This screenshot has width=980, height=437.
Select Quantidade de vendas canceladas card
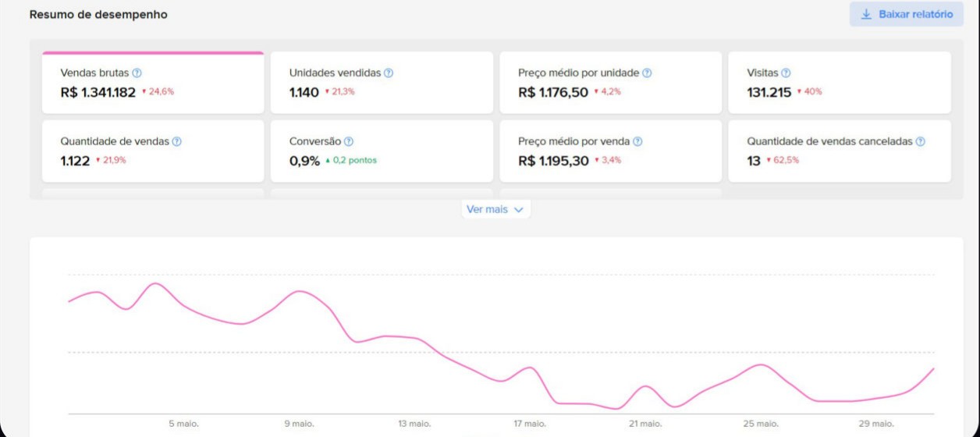(x=840, y=151)
